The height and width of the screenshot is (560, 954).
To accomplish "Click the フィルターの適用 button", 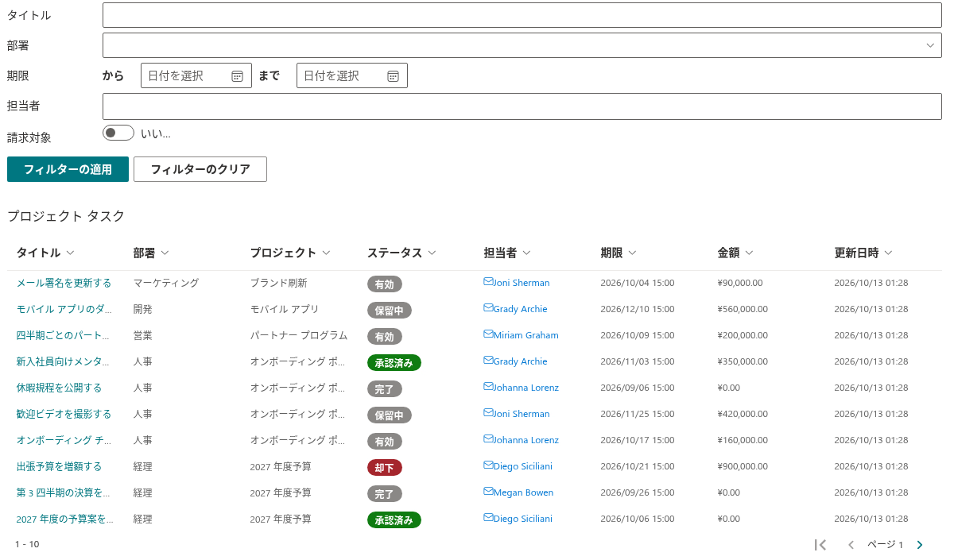I will point(68,169).
